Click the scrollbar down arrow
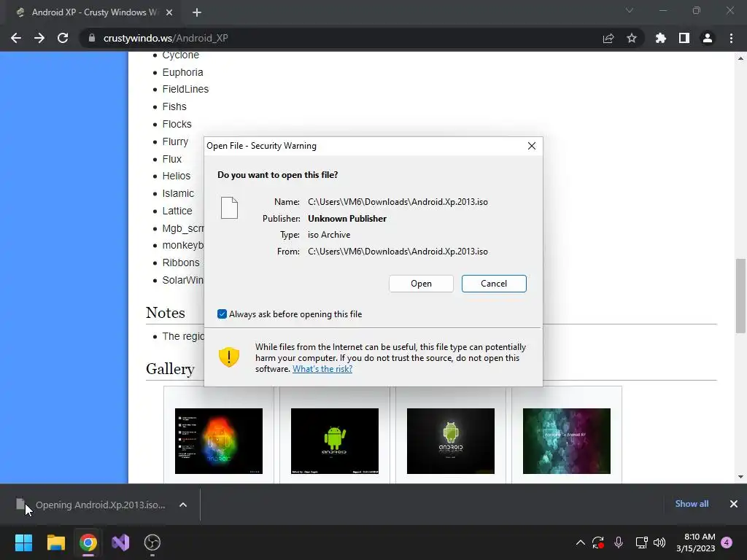This screenshot has height=560, width=747. (740, 477)
